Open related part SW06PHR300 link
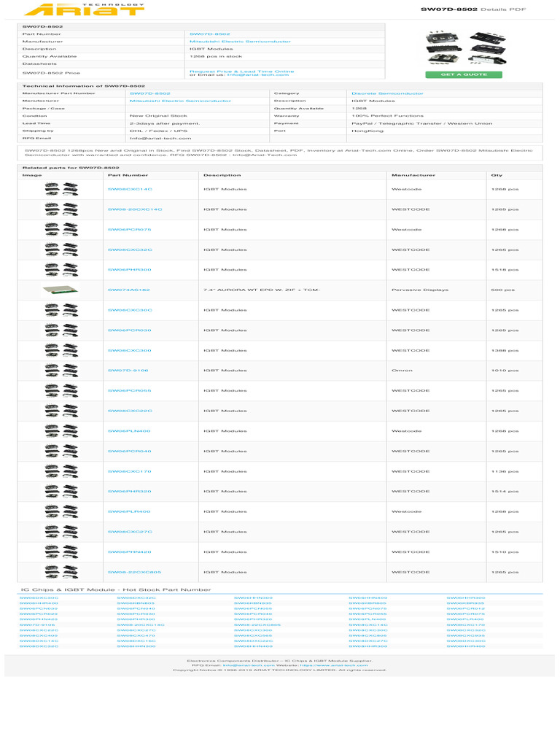 pyautogui.click(x=130, y=270)
